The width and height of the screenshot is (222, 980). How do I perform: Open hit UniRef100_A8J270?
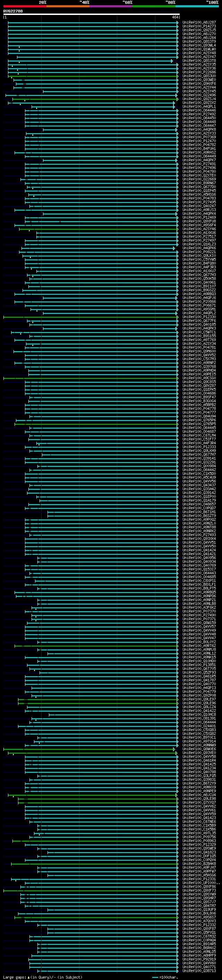point(199,34)
